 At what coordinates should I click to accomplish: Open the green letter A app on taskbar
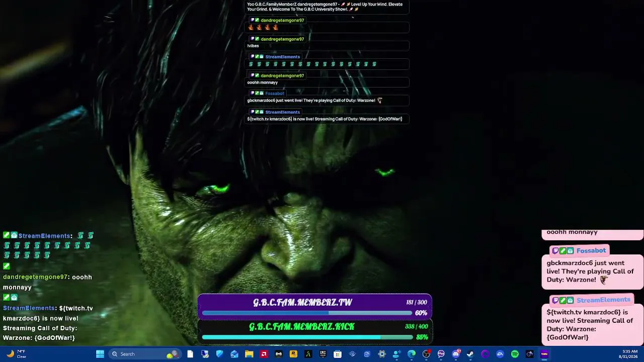[308, 354]
